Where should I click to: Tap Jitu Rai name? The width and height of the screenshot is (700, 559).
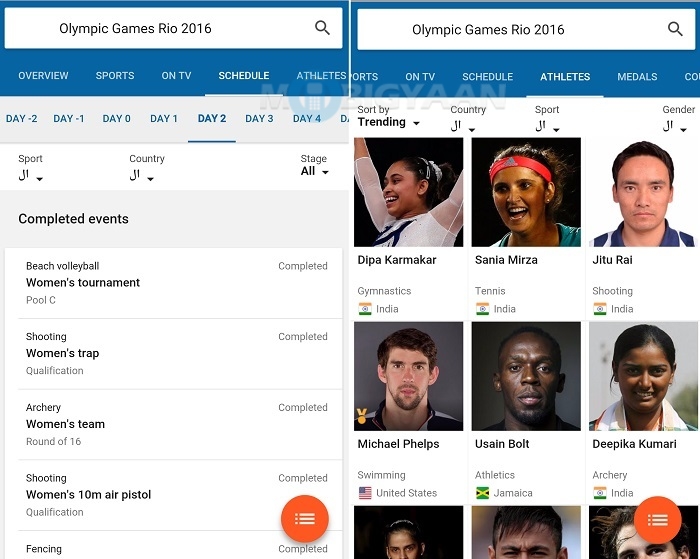click(612, 260)
